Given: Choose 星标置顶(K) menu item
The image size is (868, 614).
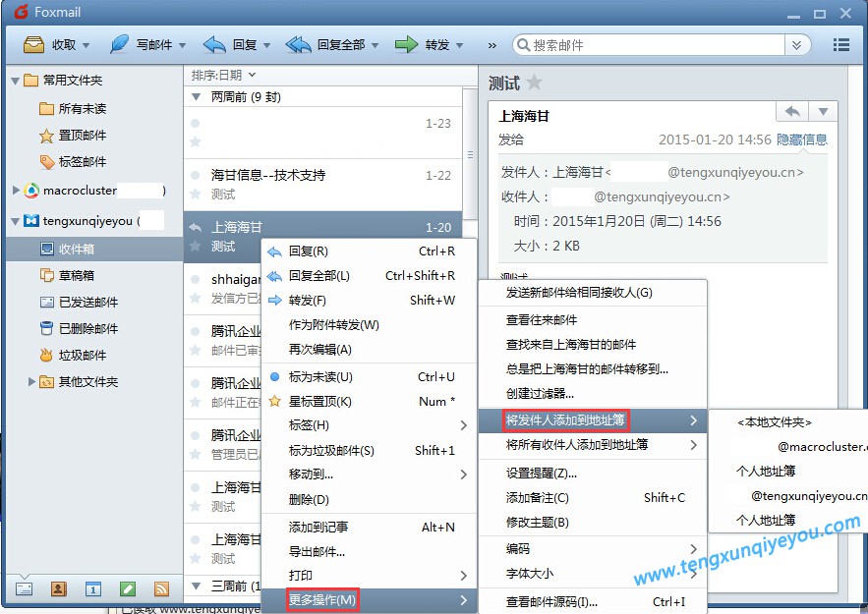Looking at the screenshot, I should click(x=369, y=401).
